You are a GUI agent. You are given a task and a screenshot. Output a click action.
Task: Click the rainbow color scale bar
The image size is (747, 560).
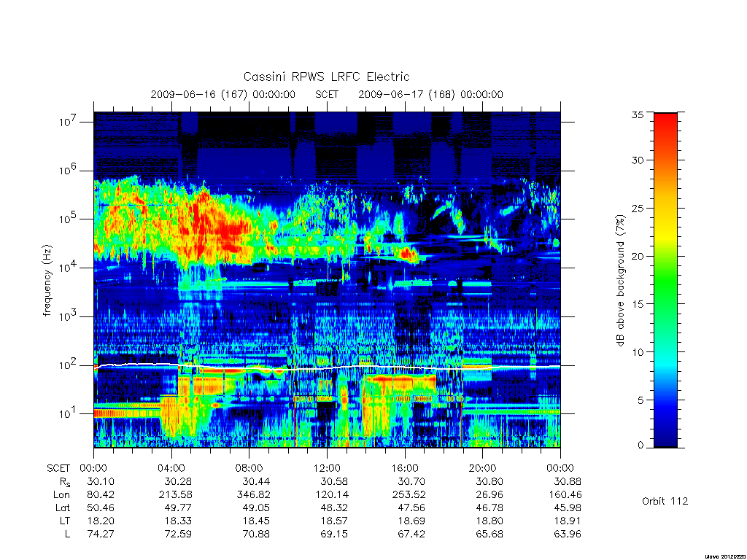[665, 280]
